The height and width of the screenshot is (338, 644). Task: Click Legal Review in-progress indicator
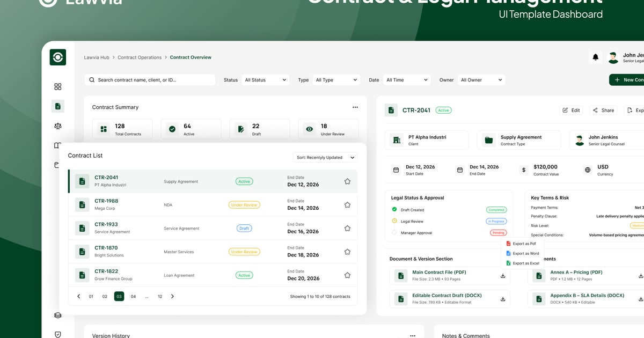point(394,221)
